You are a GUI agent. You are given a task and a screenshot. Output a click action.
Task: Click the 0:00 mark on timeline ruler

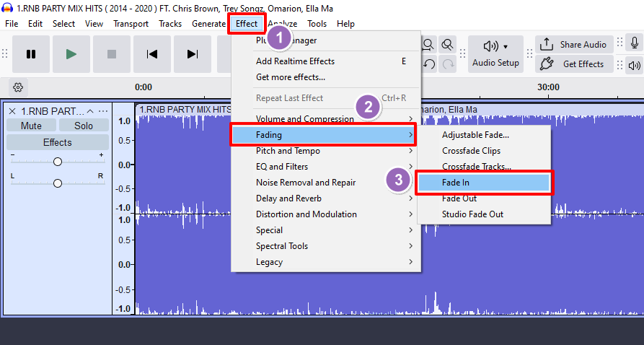(x=144, y=87)
